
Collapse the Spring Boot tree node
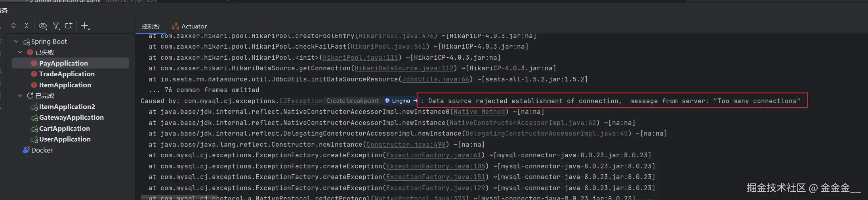pyautogui.click(x=16, y=42)
